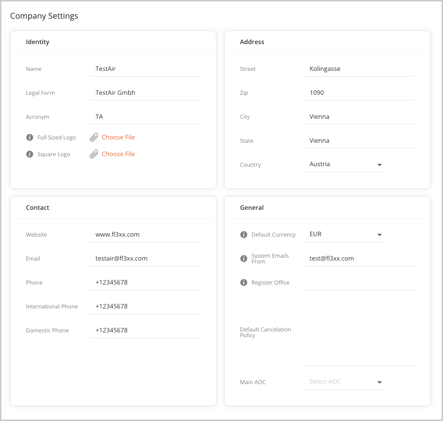Click paperclip icon for Square Logo
The height and width of the screenshot is (421, 443).
(x=94, y=154)
